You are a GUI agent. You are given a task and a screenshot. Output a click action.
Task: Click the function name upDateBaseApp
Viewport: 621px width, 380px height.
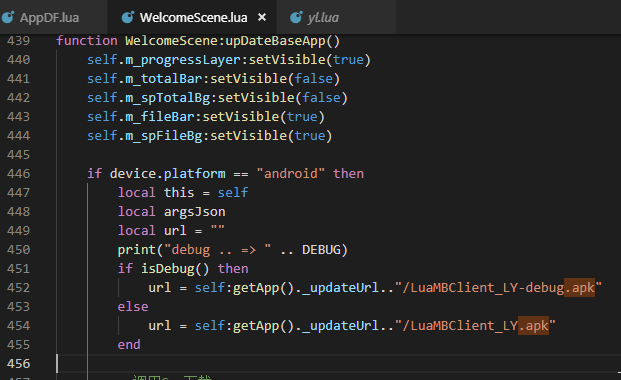click(275, 41)
